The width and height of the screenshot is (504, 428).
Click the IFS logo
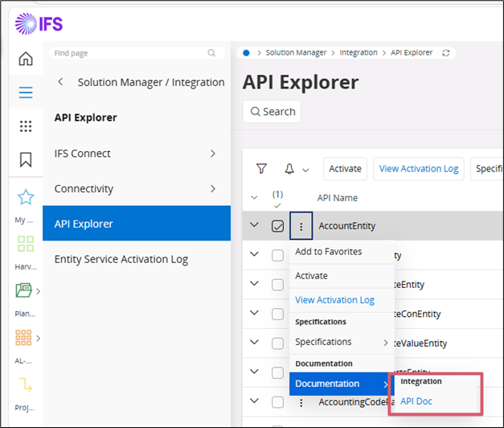click(39, 24)
